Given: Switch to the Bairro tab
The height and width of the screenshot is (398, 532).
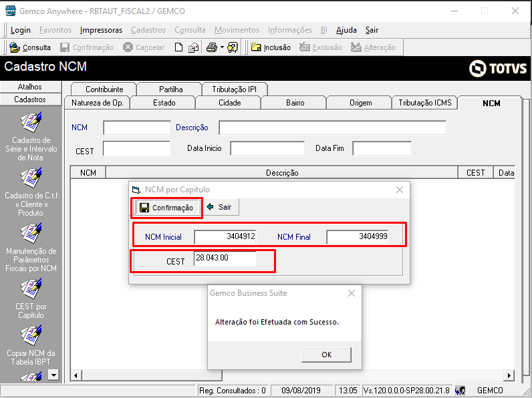Looking at the screenshot, I should click(x=295, y=103).
